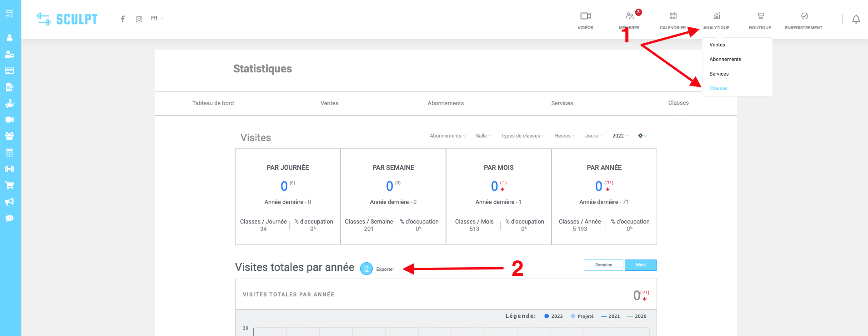
Task: Toggle the 2022 blue legend dot
Action: (x=547, y=316)
